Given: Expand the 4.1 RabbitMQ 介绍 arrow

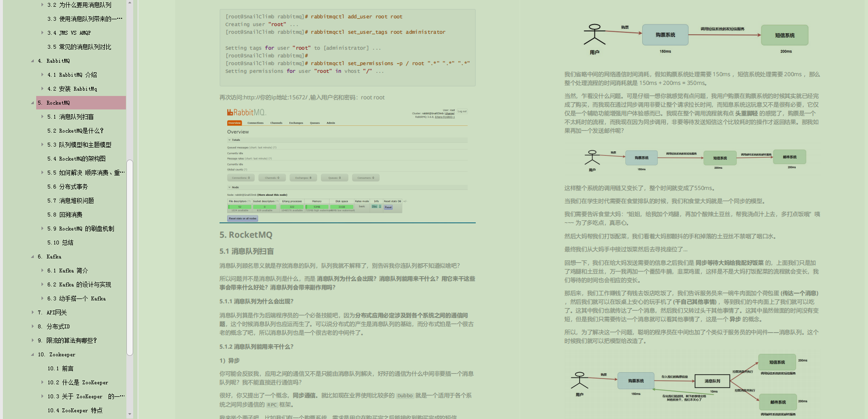Looking at the screenshot, I should 42,75.
